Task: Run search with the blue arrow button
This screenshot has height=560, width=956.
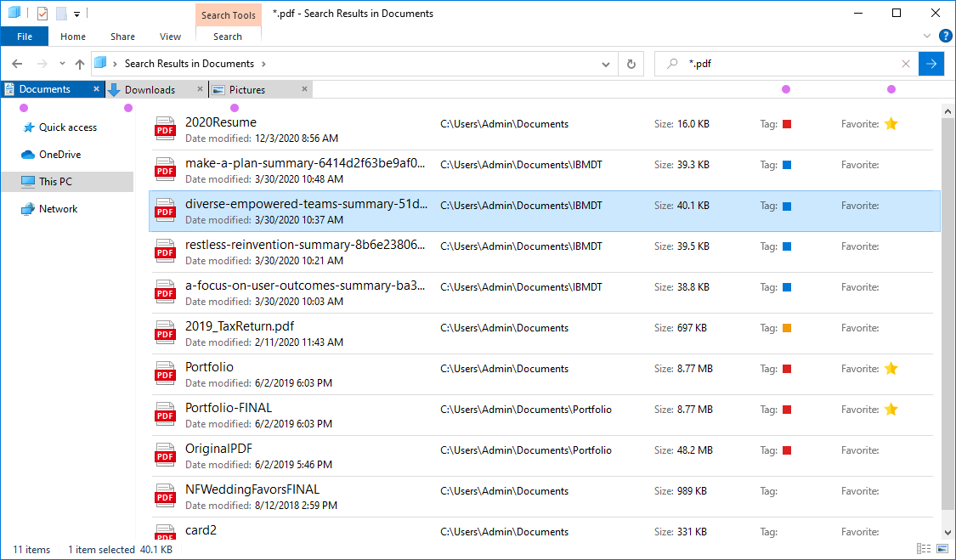Action: (931, 64)
